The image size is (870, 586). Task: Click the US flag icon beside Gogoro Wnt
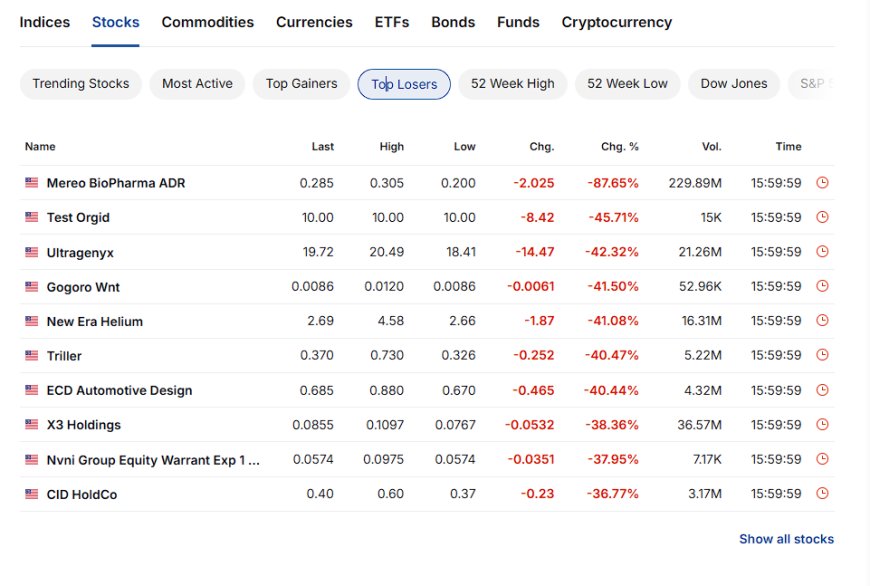[x=32, y=286]
